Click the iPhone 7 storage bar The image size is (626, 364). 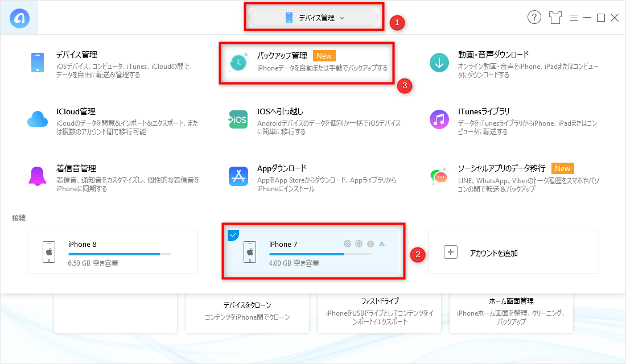point(320,254)
